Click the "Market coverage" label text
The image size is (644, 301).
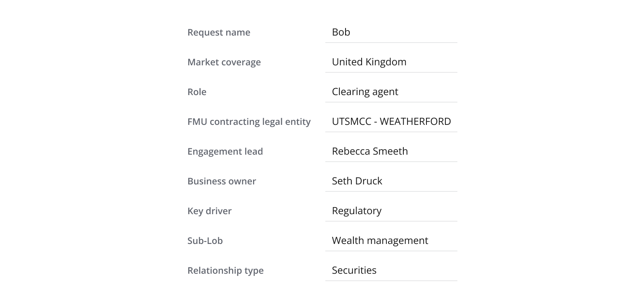(224, 62)
